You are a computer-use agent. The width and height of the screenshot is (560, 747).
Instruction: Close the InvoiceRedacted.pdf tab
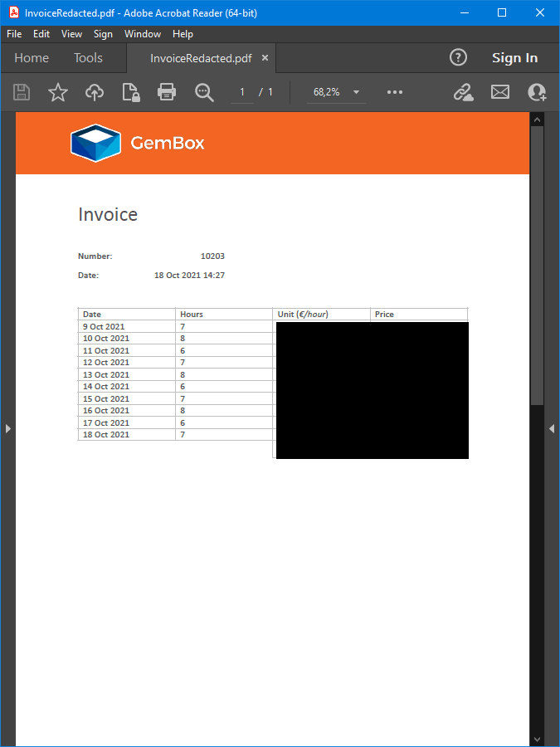tap(265, 58)
